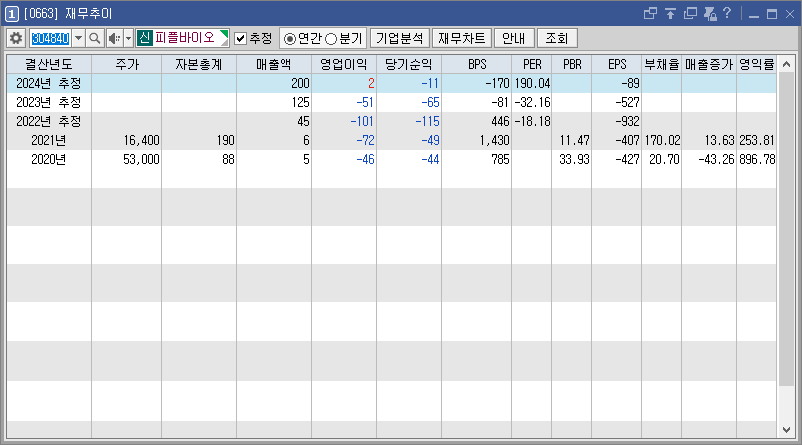Click the 영익률 column header
This screenshot has height=445, width=802.
click(x=757, y=64)
